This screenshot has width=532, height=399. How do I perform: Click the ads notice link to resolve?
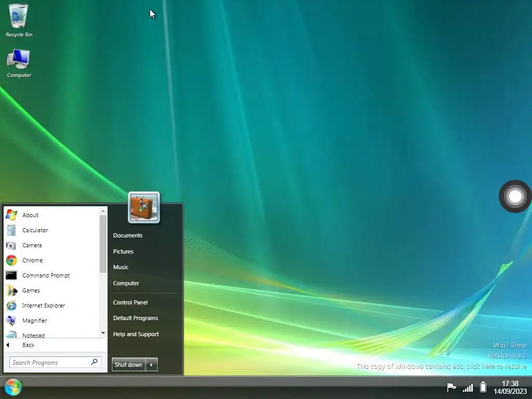click(x=442, y=366)
